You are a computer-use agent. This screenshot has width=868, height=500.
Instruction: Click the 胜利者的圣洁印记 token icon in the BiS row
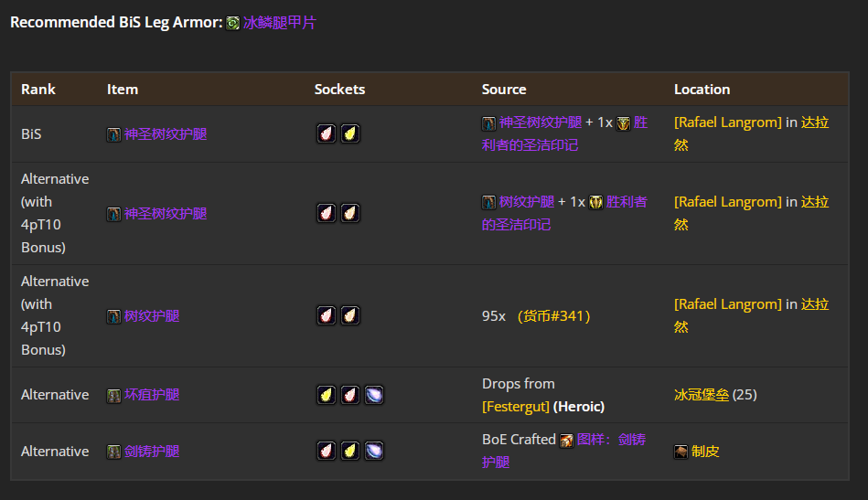pyautogui.click(x=623, y=123)
